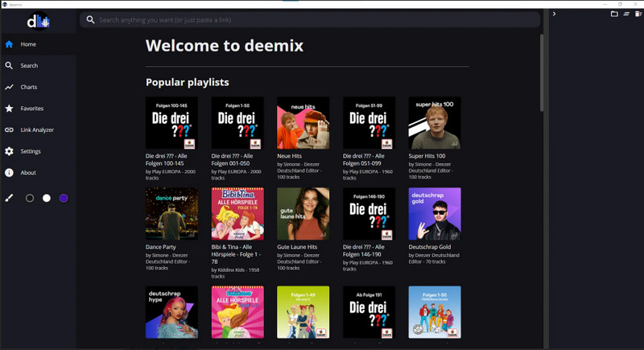
Task: Click the deemix logo at top left
Action: point(38,21)
